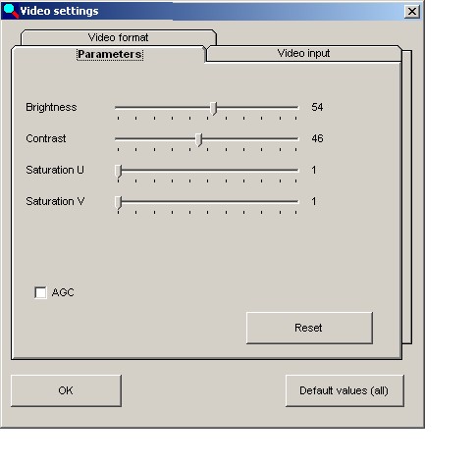
Task: Close the Video settings dialog
Action: click(412, 12)
